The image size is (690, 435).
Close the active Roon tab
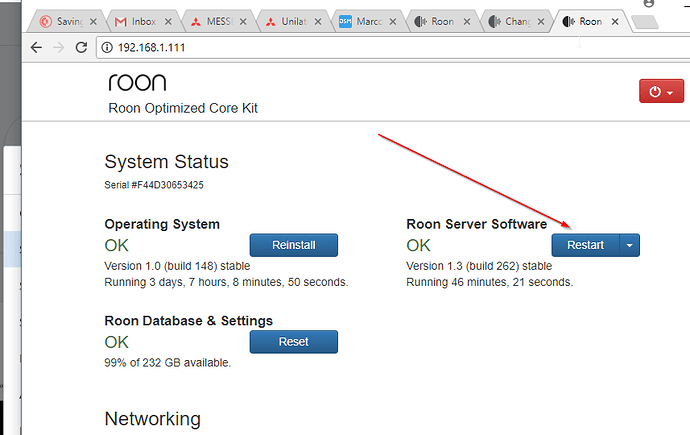click(615, 22)
